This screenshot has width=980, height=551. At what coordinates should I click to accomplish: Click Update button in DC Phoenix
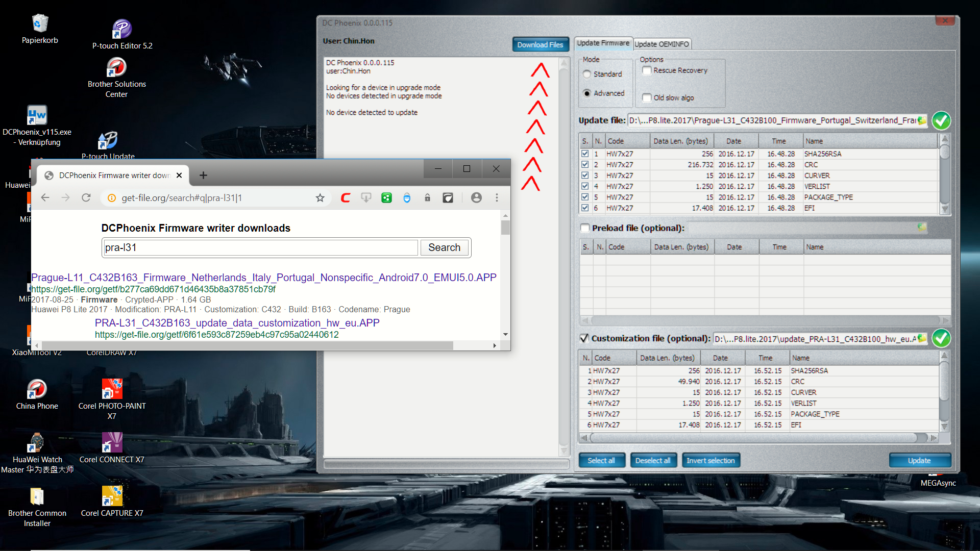919,461
